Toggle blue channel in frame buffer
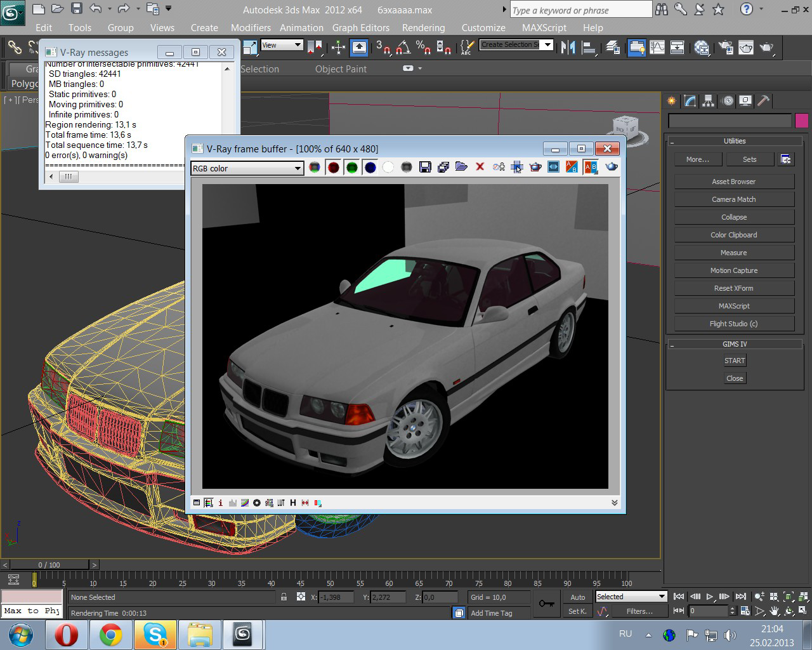Image resolution: width=812 pixels, height=650 pixels. 370,167
